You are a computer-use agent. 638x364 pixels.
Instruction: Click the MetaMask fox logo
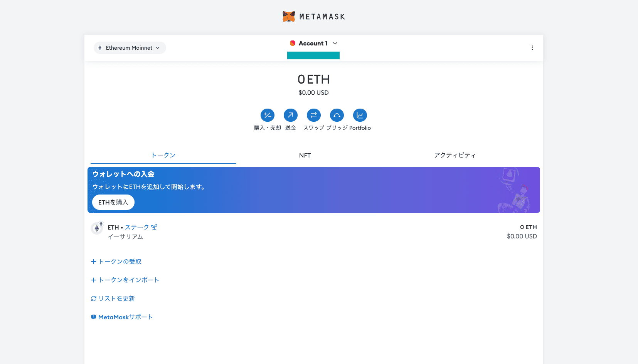pyautogui.click(x=289, y=17)
